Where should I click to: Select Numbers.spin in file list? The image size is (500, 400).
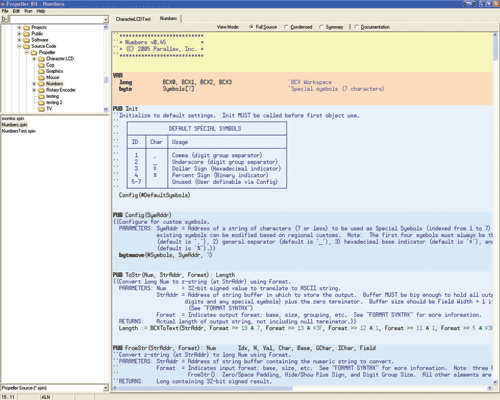15,125
